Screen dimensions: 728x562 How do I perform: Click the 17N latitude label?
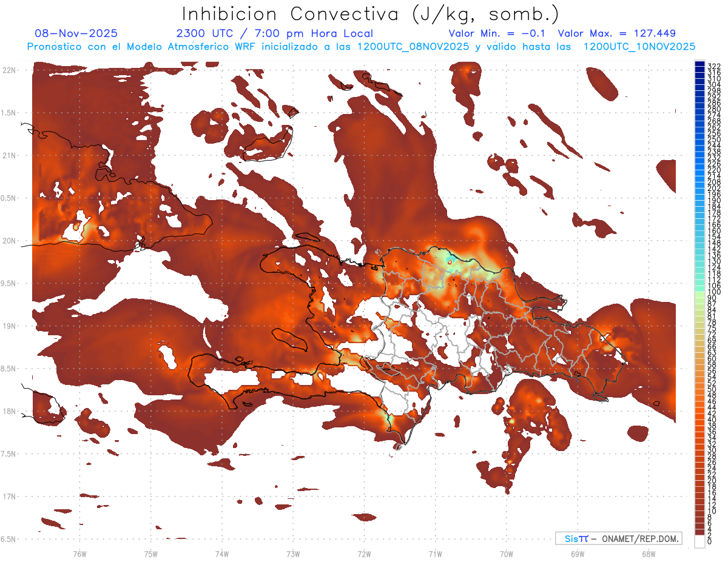click(x=9, y=496)
